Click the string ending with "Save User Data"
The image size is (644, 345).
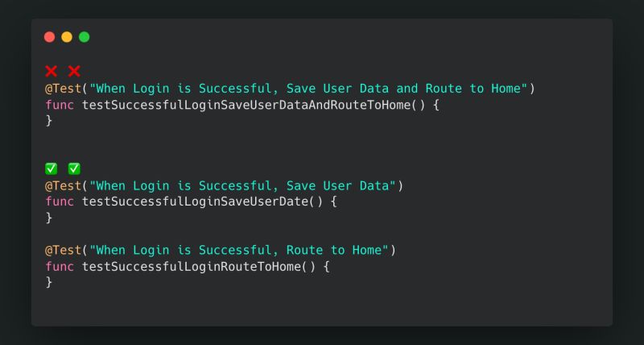[x=242, y=185]
